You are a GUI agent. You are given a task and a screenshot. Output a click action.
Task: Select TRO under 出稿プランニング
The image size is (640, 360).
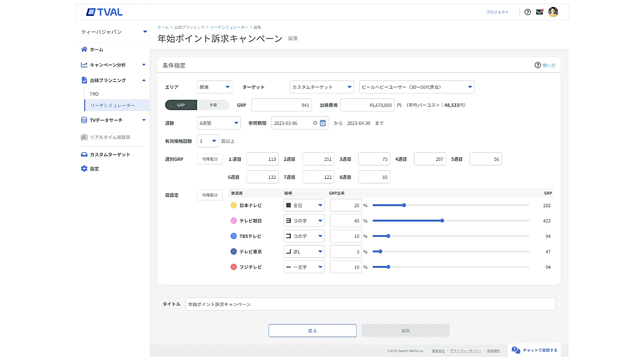[x=94, y=94]
